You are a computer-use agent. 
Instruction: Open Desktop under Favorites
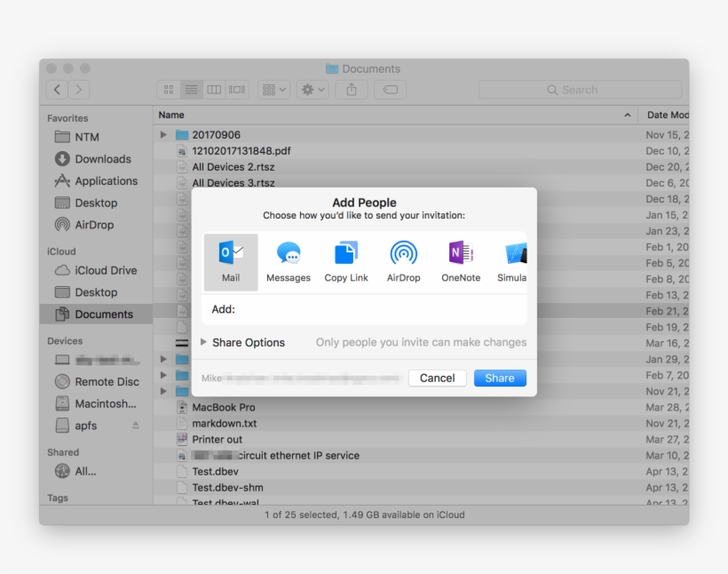coord(96,203)
